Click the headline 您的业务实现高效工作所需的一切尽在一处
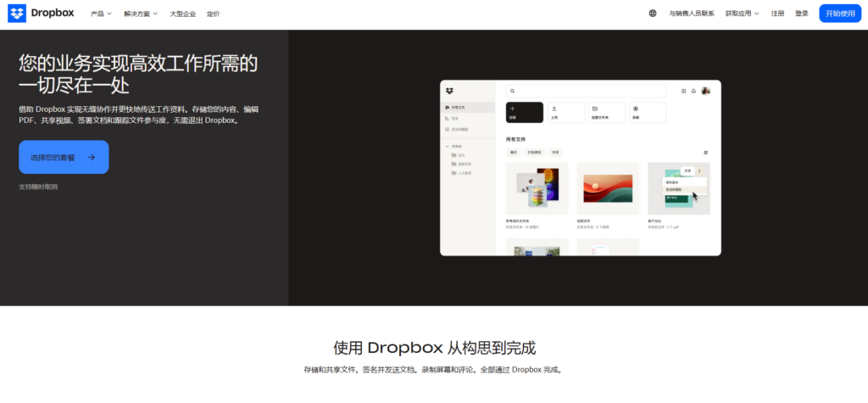 (x=138, y=75)
